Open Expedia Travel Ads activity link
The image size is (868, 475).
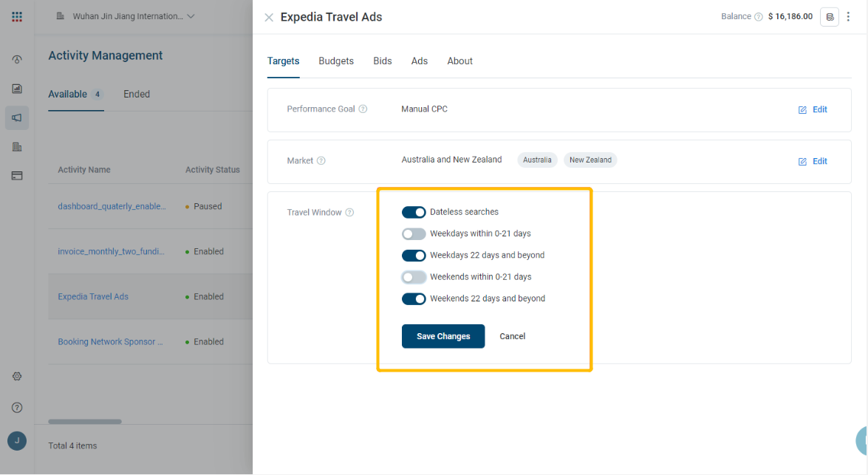point(93,297)
